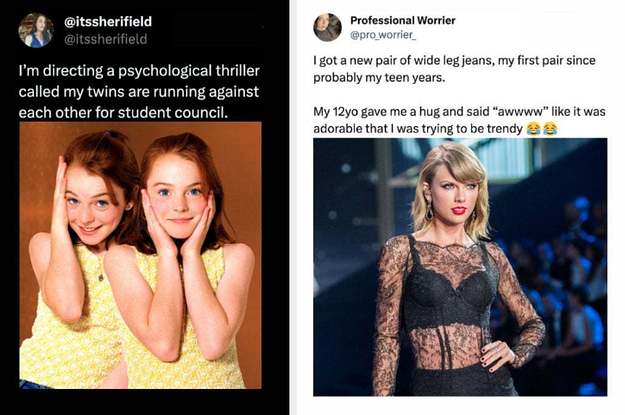Click the @pro_worrier_ handle
This screenshot has height=415, width=625.
click(382, 36)
